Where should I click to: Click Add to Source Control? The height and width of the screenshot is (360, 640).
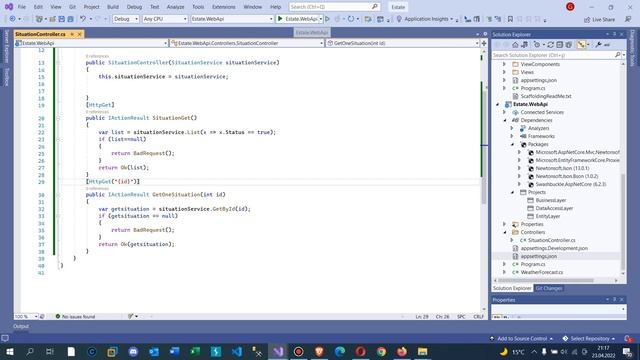[521, 338]
